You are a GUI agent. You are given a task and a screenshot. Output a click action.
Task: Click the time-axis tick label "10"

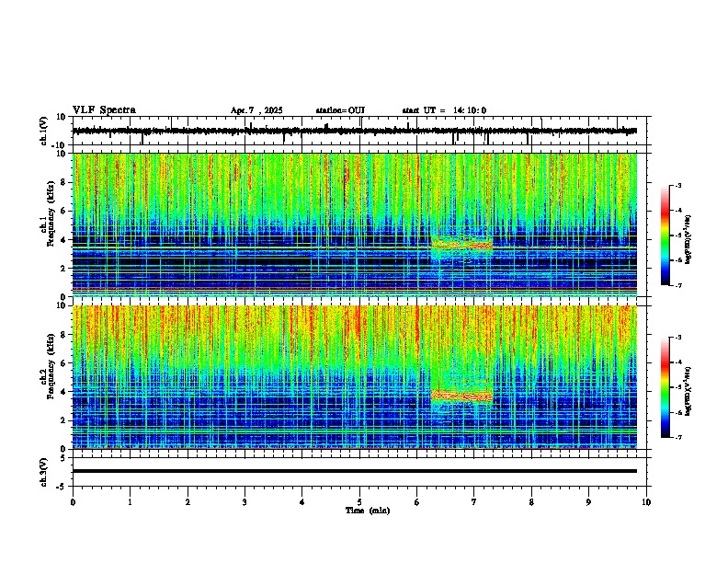[646, 502]
